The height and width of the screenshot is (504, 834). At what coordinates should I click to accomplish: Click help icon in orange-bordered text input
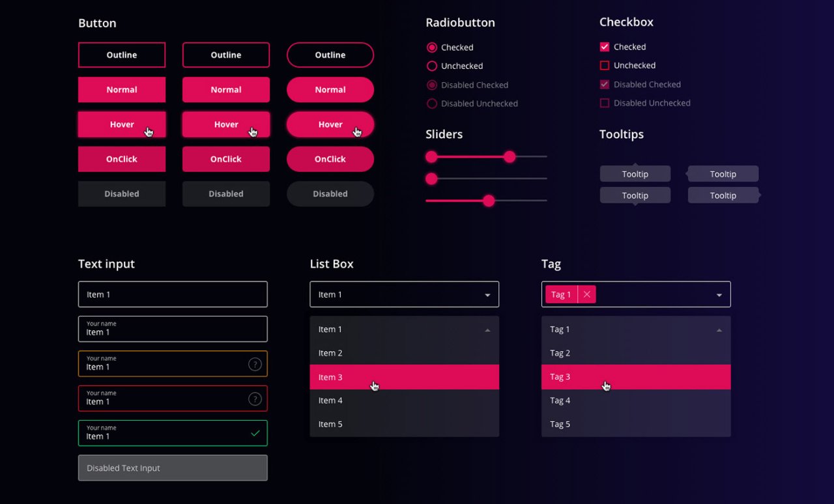tap(255, 364)
